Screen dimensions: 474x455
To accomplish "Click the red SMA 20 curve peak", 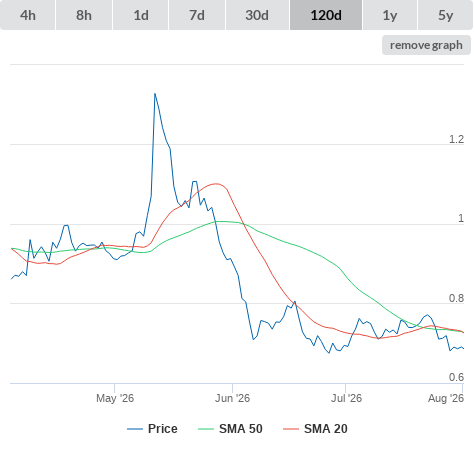I will (216, 184).
